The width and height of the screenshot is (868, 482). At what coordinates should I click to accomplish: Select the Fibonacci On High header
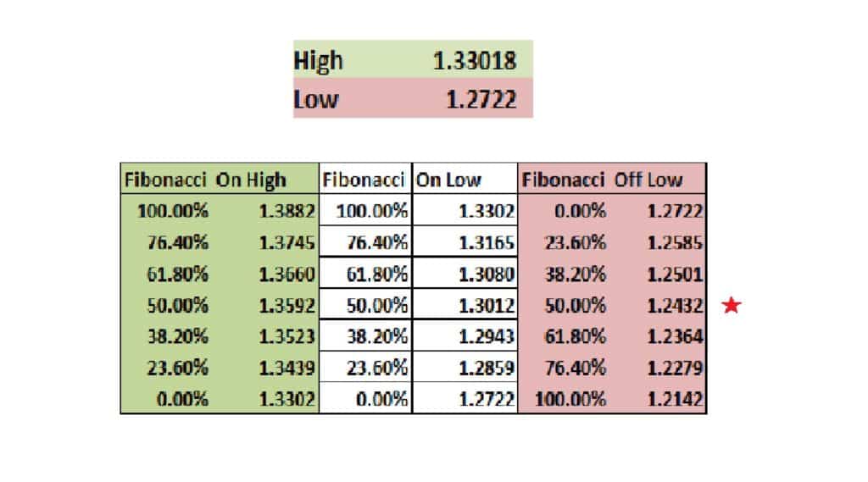tap(220, 180)
